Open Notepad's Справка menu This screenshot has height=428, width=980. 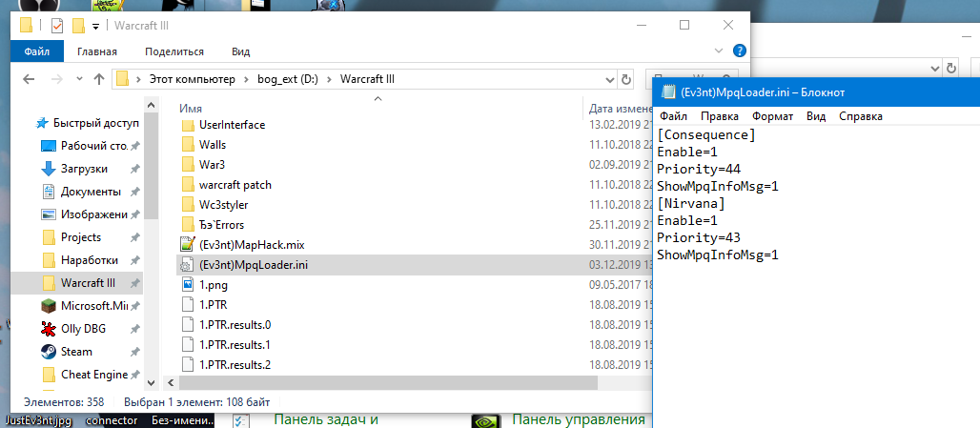(x=861, y=116)
